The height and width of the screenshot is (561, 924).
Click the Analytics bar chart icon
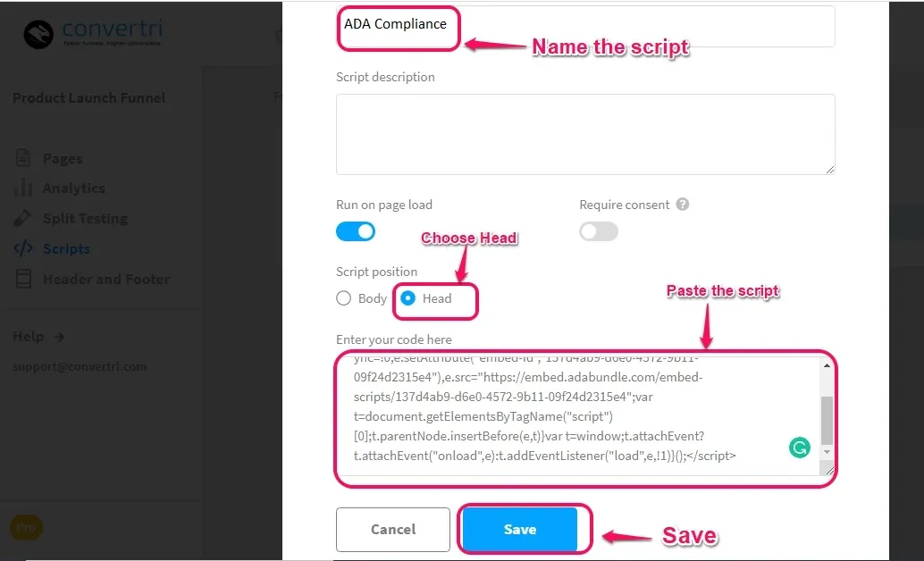(x=23, y=188)
